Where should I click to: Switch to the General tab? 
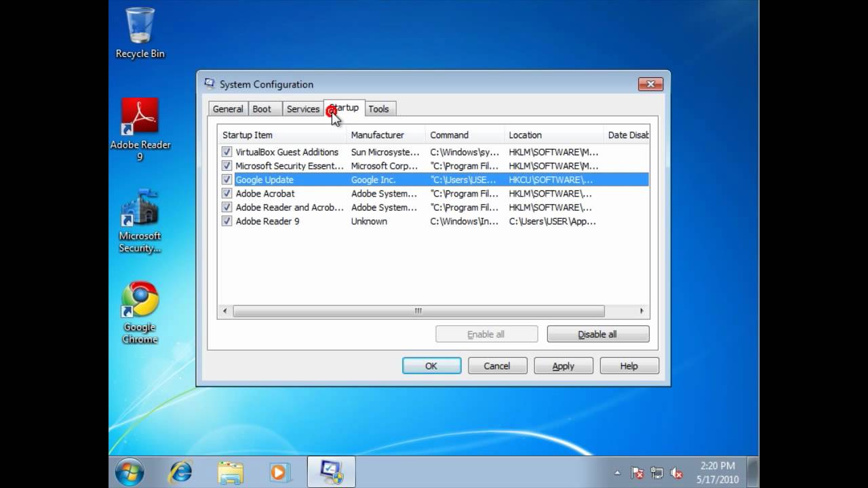[228, 109]
